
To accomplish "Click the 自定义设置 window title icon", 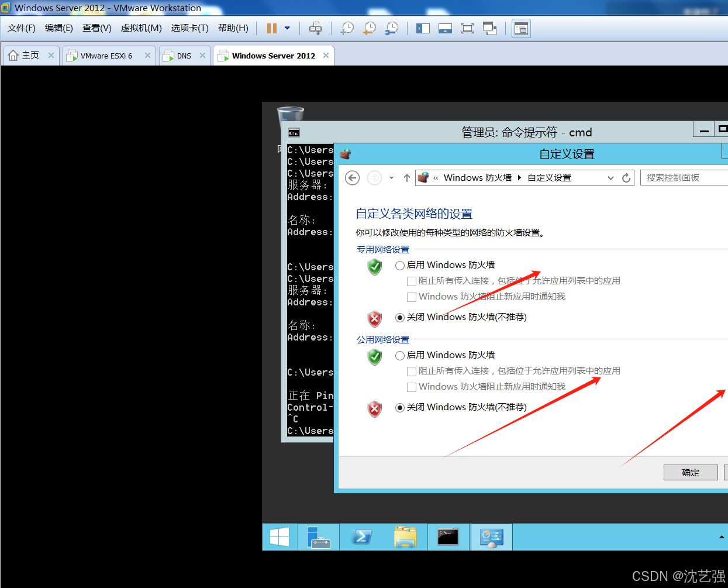I will pyautogui.click(x=346, y=154).
